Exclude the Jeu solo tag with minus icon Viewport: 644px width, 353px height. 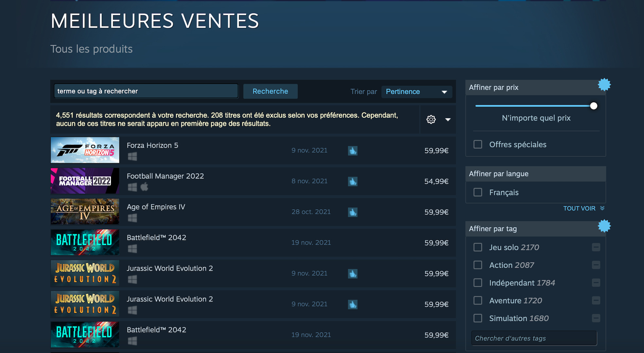point(596,247)
